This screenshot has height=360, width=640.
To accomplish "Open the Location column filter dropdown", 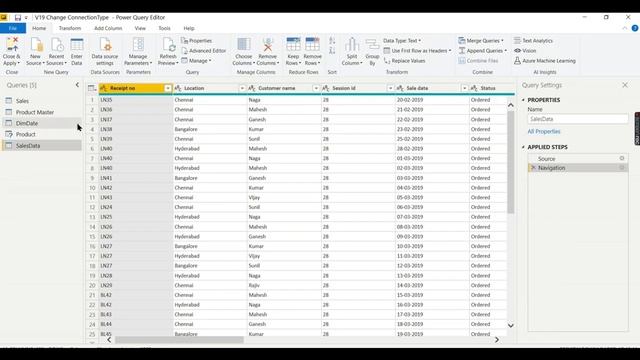I will click(x=242, y=88).
